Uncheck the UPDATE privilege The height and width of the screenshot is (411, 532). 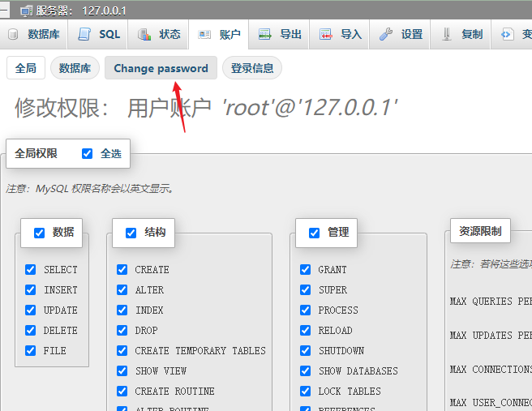(x=31, y=310)
